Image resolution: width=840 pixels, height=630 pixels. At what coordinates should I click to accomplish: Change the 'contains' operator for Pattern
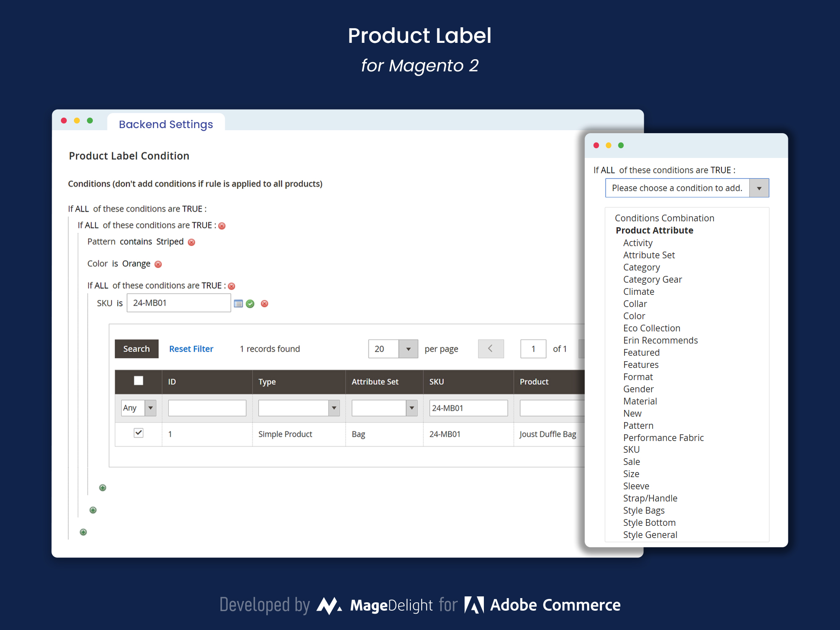click(x=136, y=241)
